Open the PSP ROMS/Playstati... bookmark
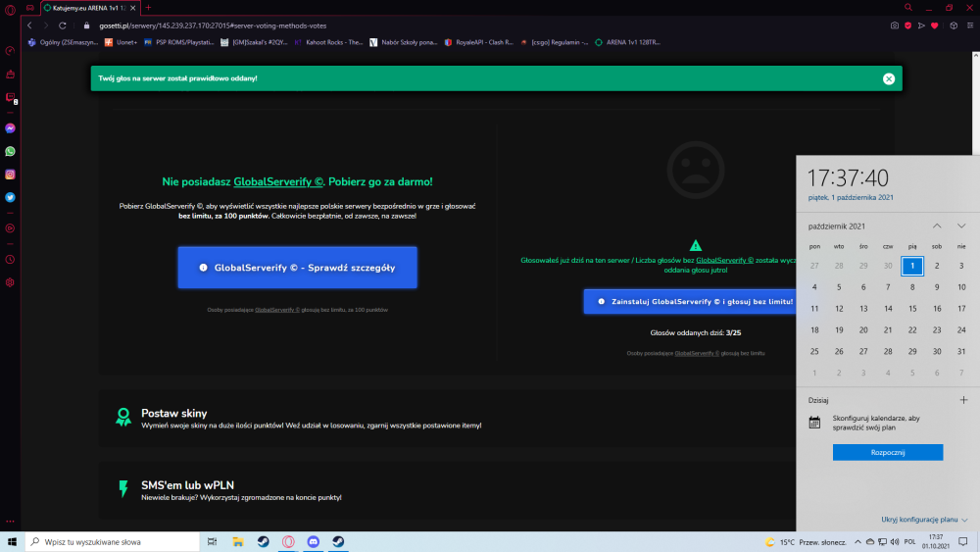Viewport: 980px width, 552px height. coord(178,42)
